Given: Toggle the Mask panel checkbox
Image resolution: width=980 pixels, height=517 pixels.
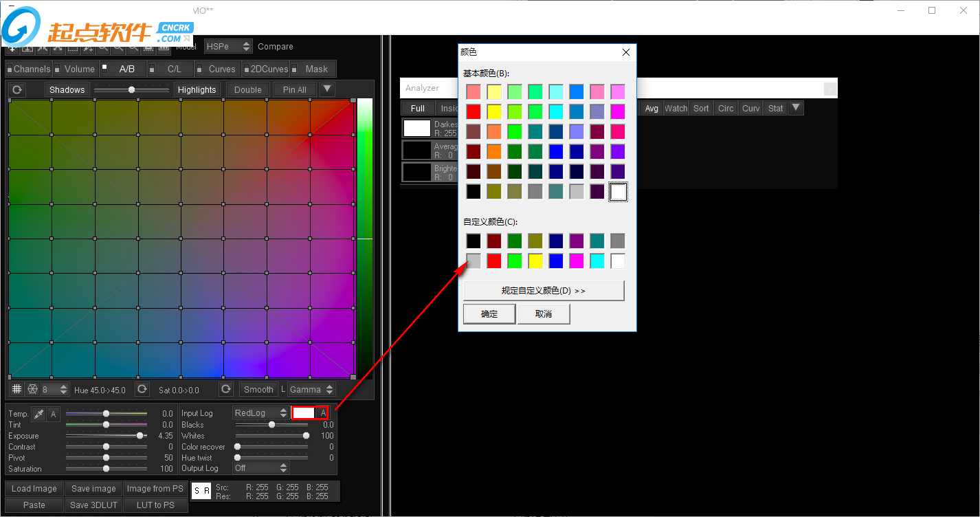Looking at the screenshot, I should pos(294,69).
